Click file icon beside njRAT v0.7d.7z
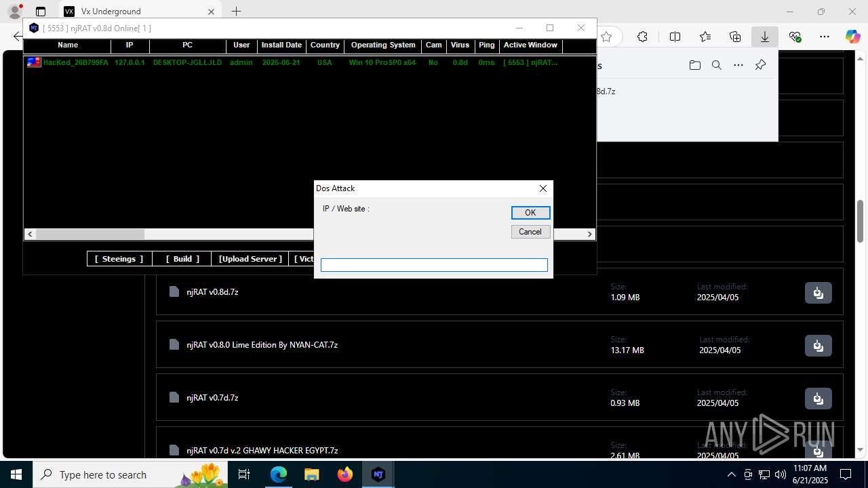Viewport: 868px width, 488px height. coord(174,397)
